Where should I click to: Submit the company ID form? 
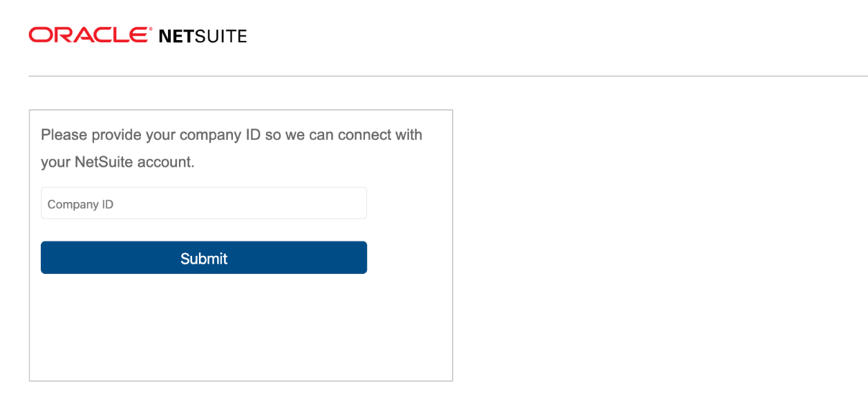204,258
